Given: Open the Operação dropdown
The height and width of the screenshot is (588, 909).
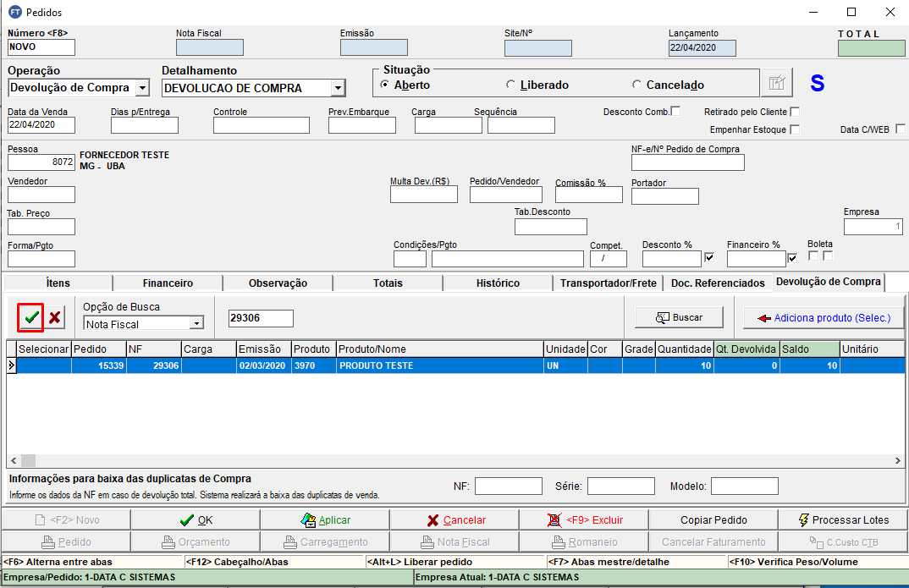Looking at the screenshot, I should point(142,88).
